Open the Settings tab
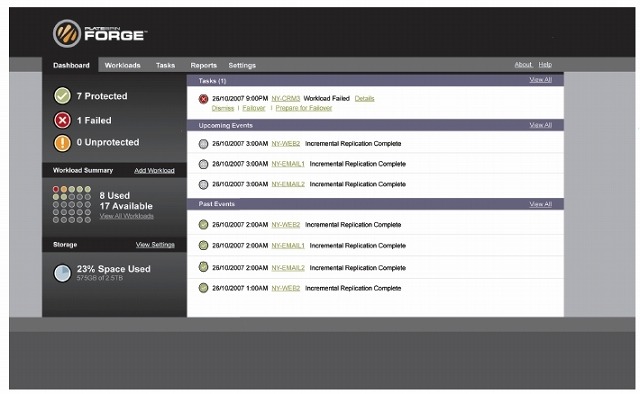 click(x=242, y=65)
